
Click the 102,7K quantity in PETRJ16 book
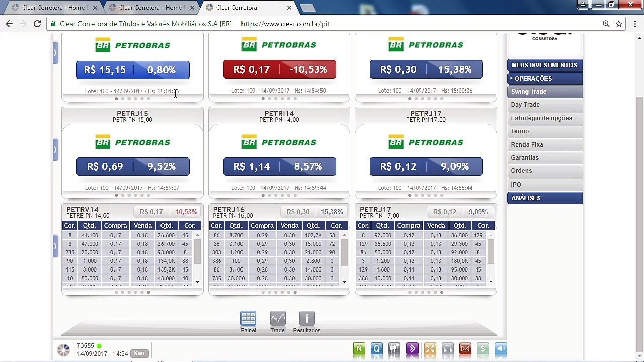(313, 235)
